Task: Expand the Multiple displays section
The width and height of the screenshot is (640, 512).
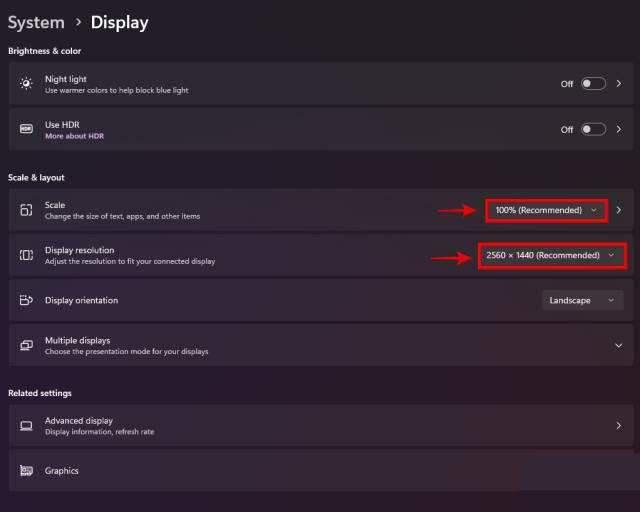Action: tap(618, 345)
